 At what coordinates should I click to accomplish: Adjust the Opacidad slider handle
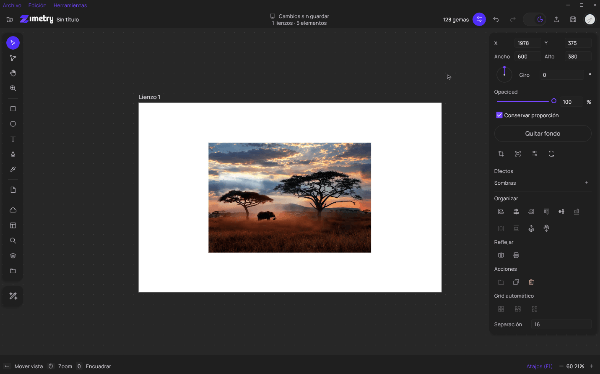553,101
